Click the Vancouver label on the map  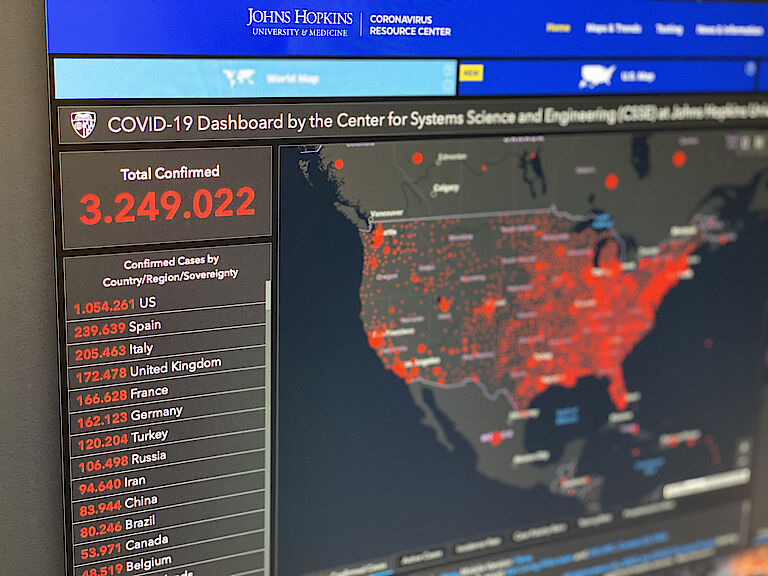point(386,213)
